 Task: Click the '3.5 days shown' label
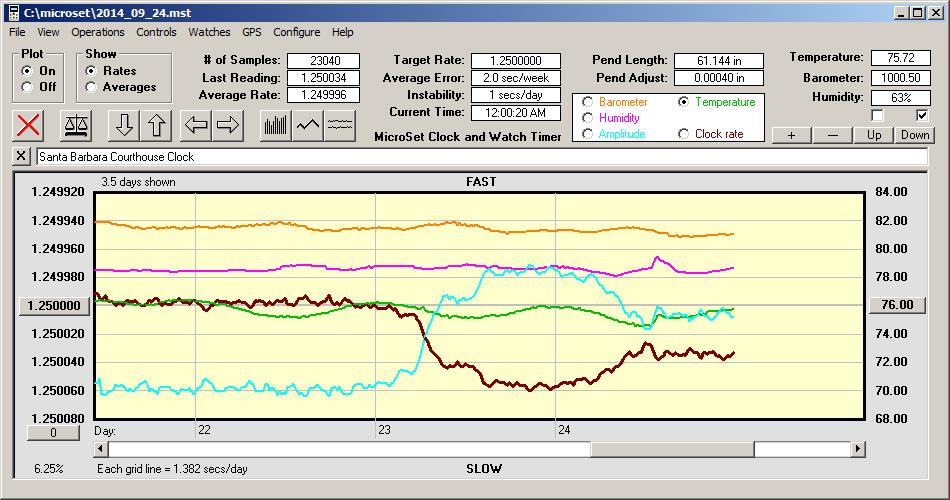click(138, 182)
